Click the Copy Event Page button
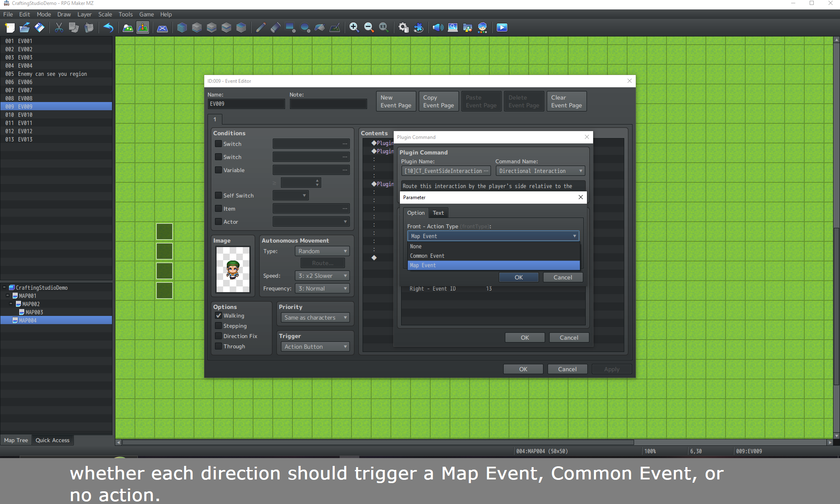Screen dimensions: 840x504 [438, 101]
